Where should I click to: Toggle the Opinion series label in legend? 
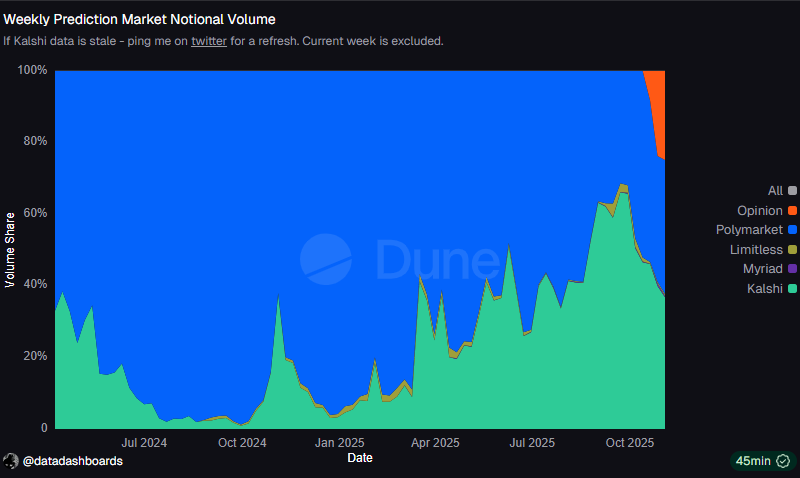click(760, 210)
